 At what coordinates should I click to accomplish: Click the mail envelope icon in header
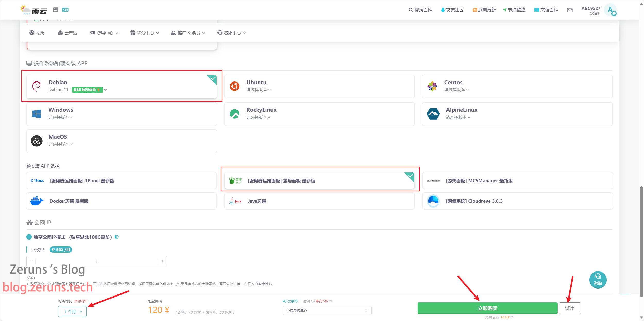tap(570, 10)
